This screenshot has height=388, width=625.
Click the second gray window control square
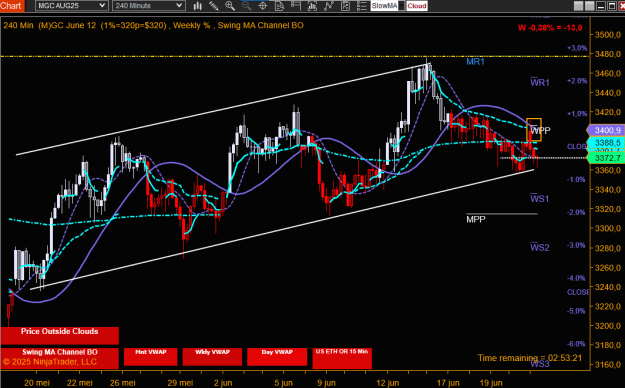coord(589,6)
